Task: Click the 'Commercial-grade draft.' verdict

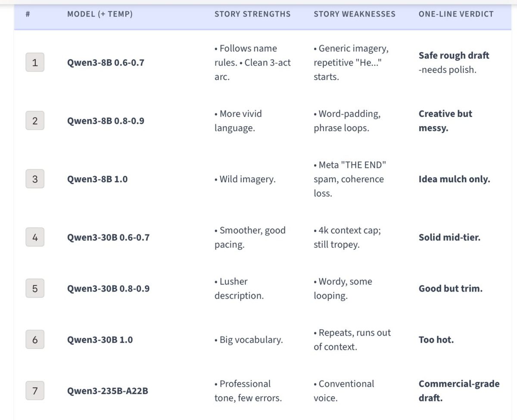Action: point(459,391)
